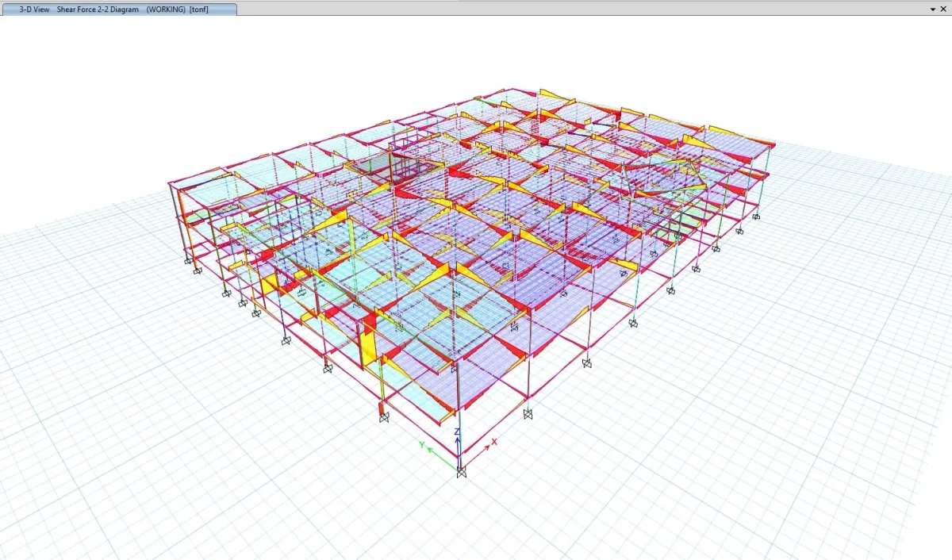Open the view window list dropdown arrow
Viewport: 952px width, 560px height.
pos(933,9)
